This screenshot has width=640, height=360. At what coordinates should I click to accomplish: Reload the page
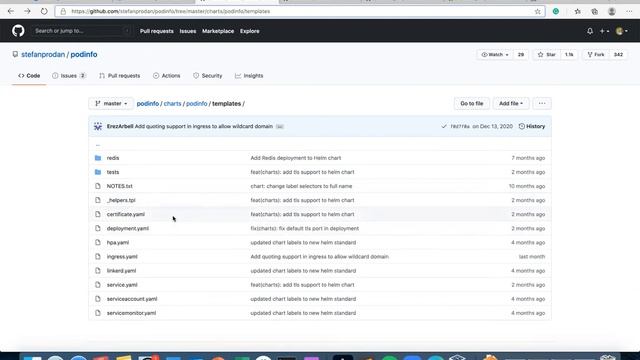44,11
